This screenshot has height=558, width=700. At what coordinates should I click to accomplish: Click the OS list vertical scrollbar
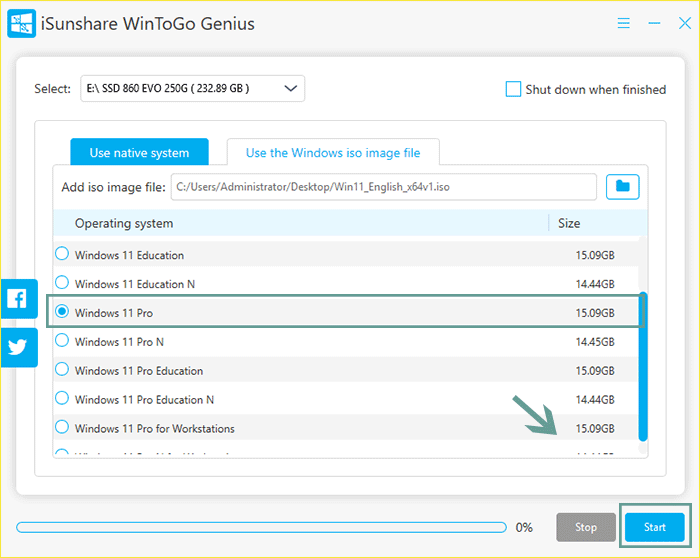click(643, 366)
